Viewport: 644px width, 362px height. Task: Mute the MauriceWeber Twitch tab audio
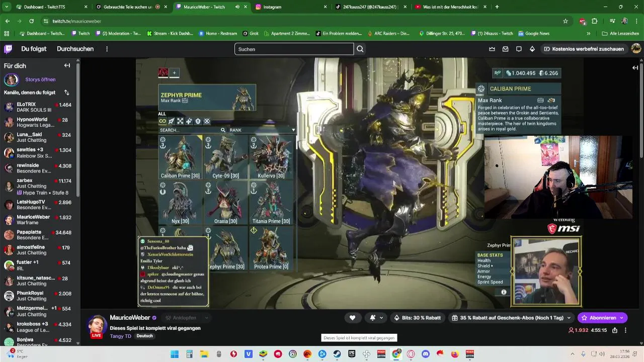tap(237, 7)
